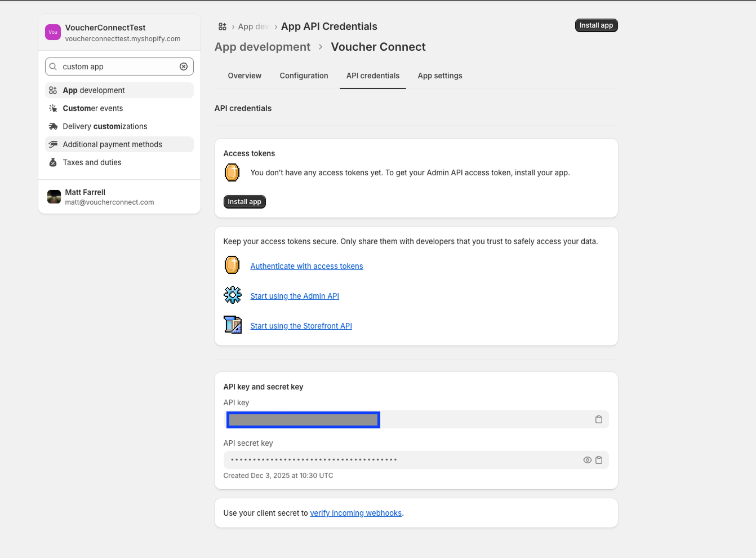
Task: Click the Storefront API icon
Action: click(x=232, y=325)
